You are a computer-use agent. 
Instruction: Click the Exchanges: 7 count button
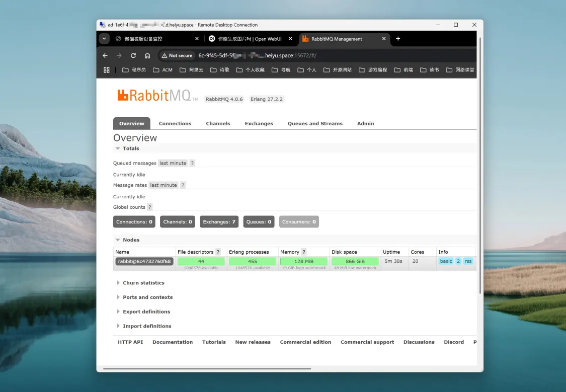click(x=219, y=221)
